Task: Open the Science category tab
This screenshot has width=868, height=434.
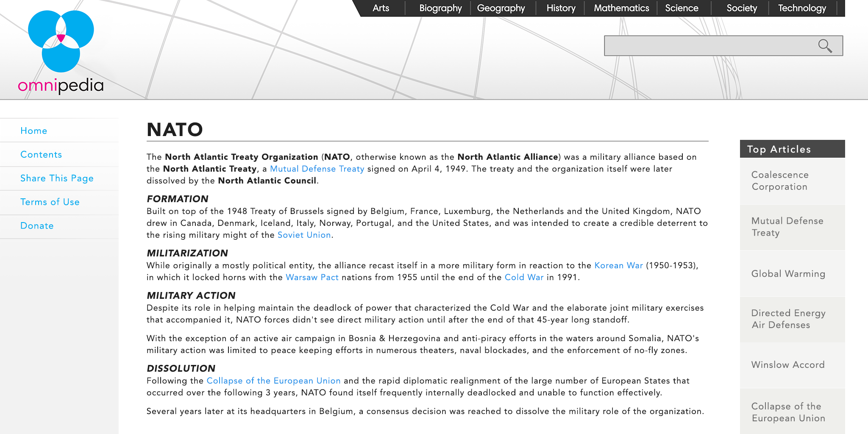Action: click(x=682, y=8)
